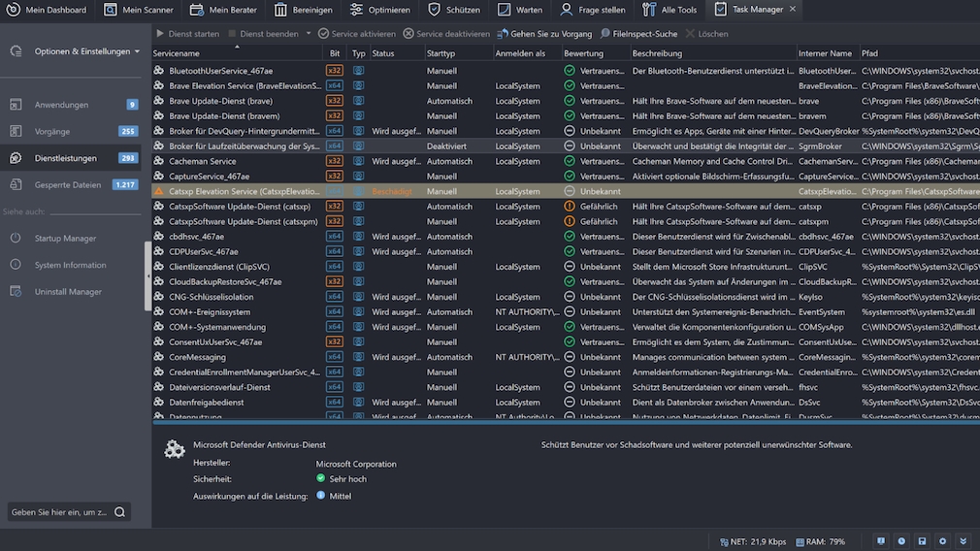Click the Startup Manager power icon

point(16,239)
